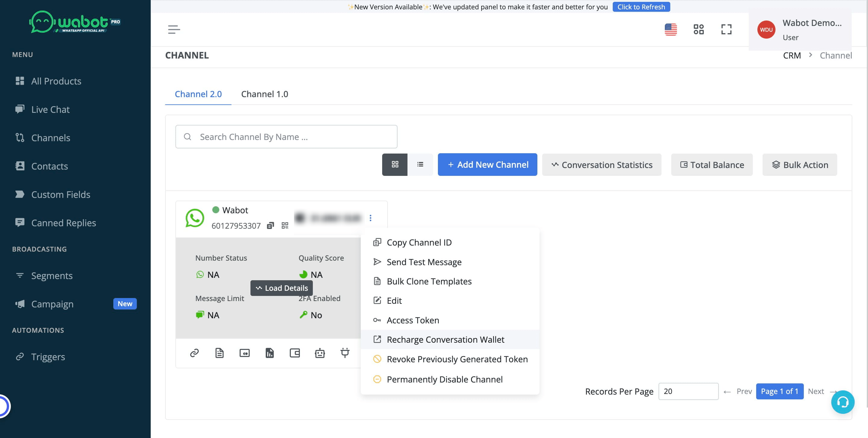Click the wallet icon on channel card

(294, 353)
